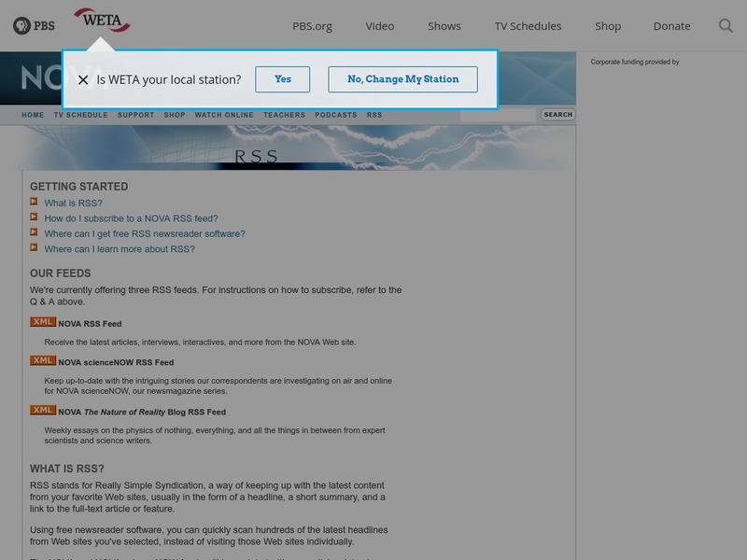Open free RSS newsreader software link
Image resolution: width=747 pixels, height=560 pixels.
pos(145,234)
